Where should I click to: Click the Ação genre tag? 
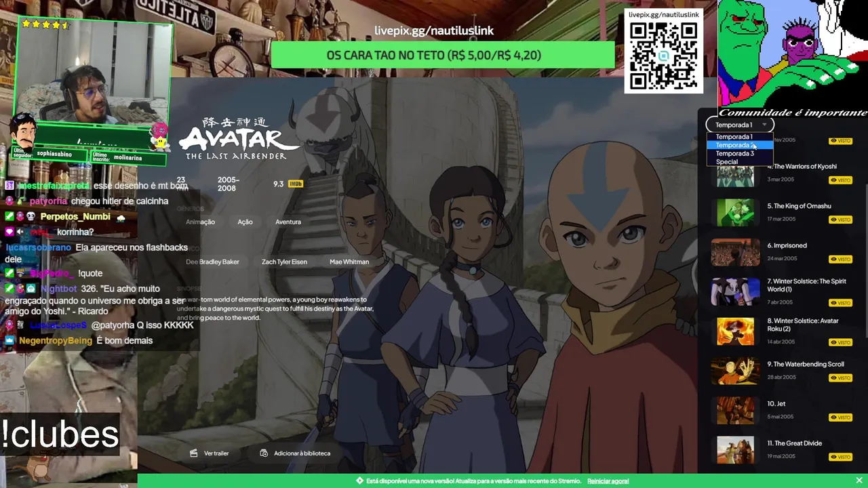[245, 222]
